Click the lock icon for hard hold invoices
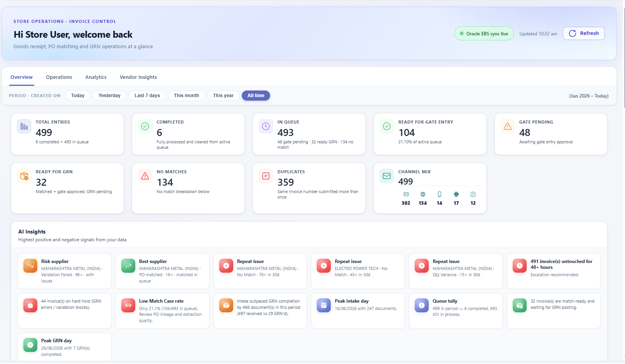The height and width of the screenshot is (364, 625). click(30, 306)
